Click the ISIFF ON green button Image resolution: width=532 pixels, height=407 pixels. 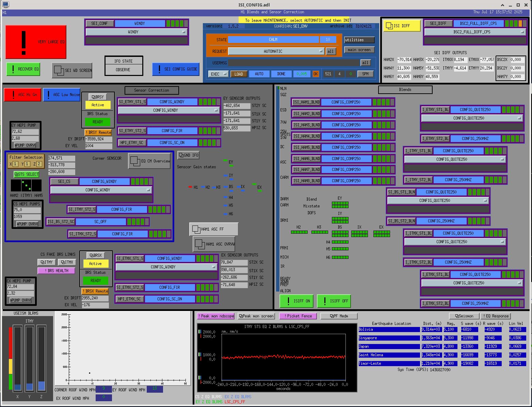(x=296, y=301)
